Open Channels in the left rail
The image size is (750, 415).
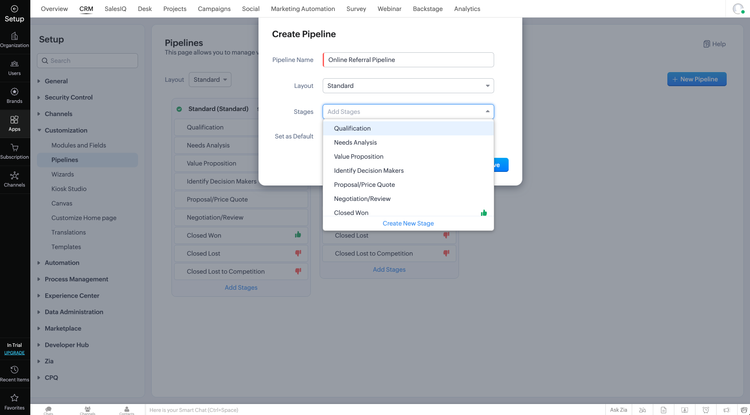click(14, 179)
